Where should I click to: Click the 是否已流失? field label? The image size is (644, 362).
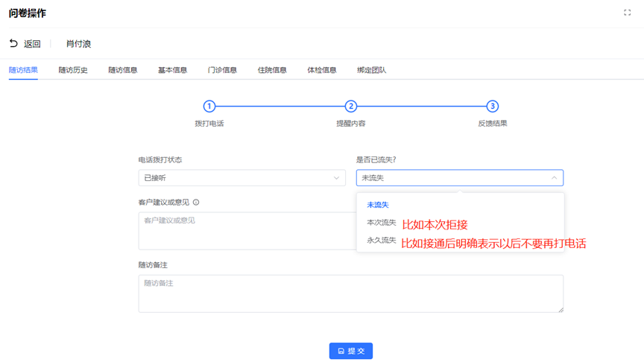click(376, 159)
